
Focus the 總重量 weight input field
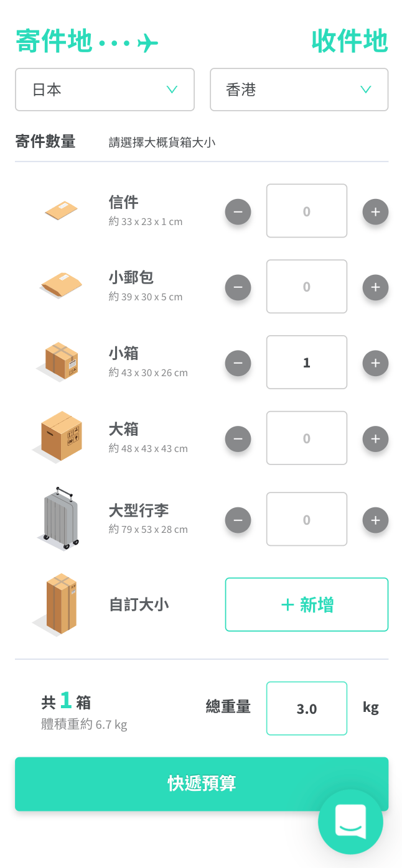(306, 708)
